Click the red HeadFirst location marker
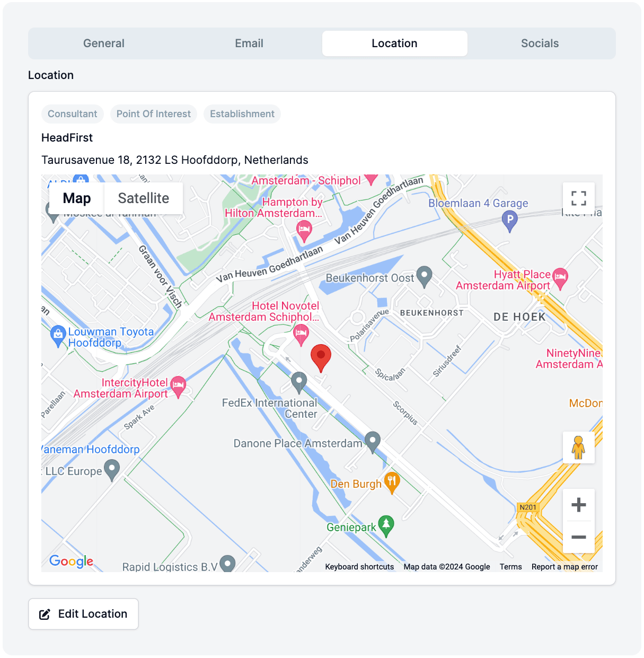 [x=321, y=358]
